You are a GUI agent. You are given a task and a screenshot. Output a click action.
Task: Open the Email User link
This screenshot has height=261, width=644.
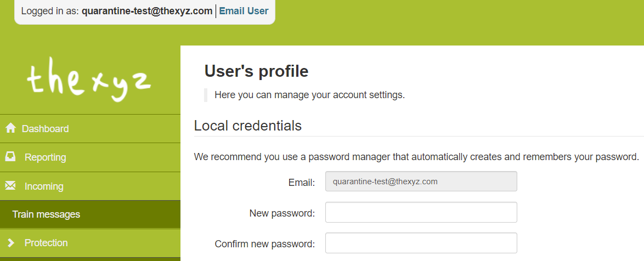coord(244,11)
